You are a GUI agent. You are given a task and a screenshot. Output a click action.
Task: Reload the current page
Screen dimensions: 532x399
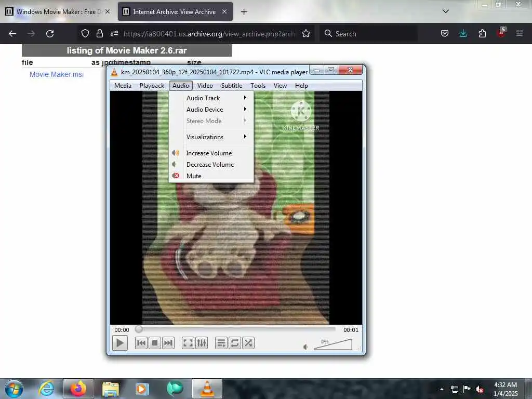(50, 34)
